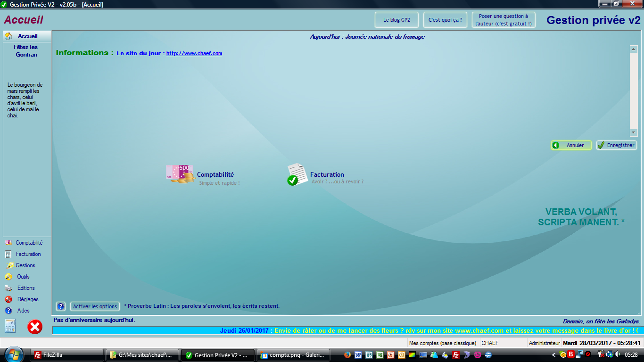Open the Aides sidebar entry
Image resolution: width=644 pixels, height=362 pixels.
(23, 311)
